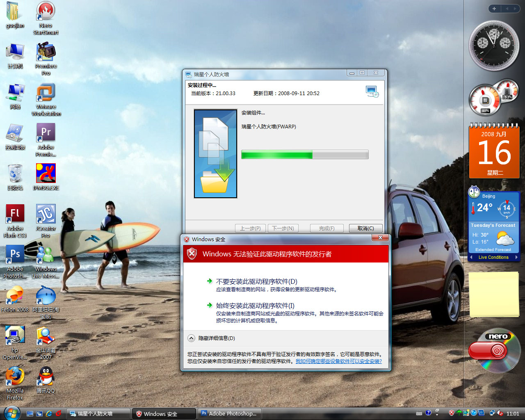
Task: Click the blue round orb tray icon
Action: 474,413
